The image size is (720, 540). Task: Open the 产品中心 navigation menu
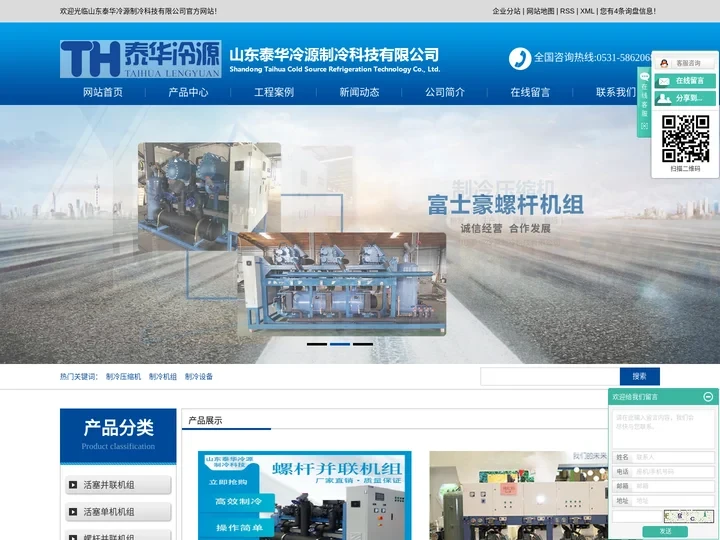tap(188, 92)
